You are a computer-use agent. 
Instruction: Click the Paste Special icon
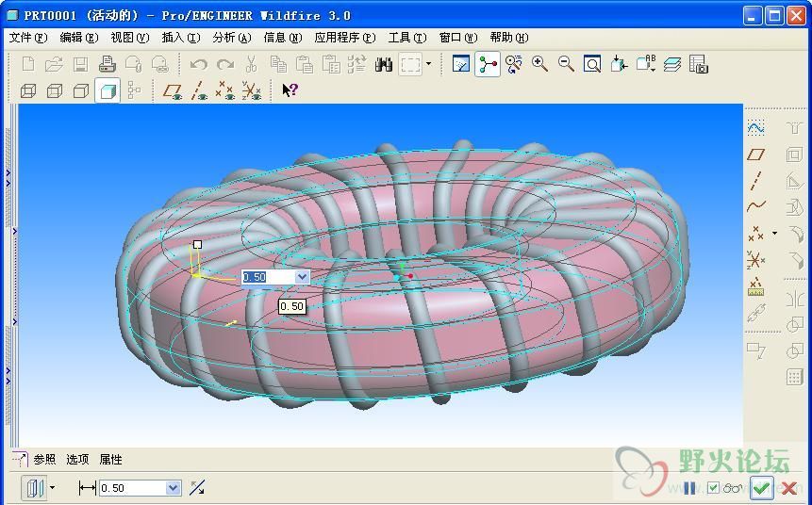(x=331, y=64)
